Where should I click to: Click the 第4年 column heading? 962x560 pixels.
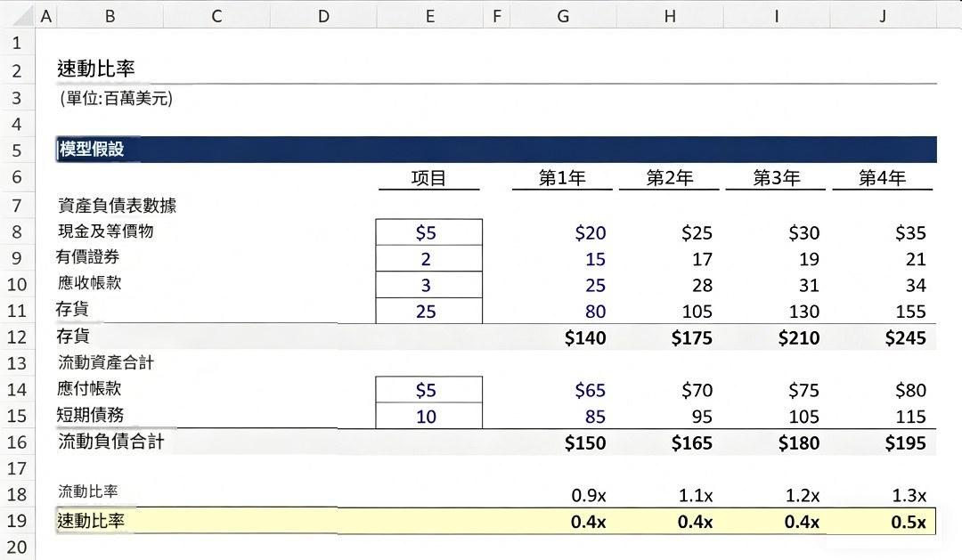coord(882,178)
